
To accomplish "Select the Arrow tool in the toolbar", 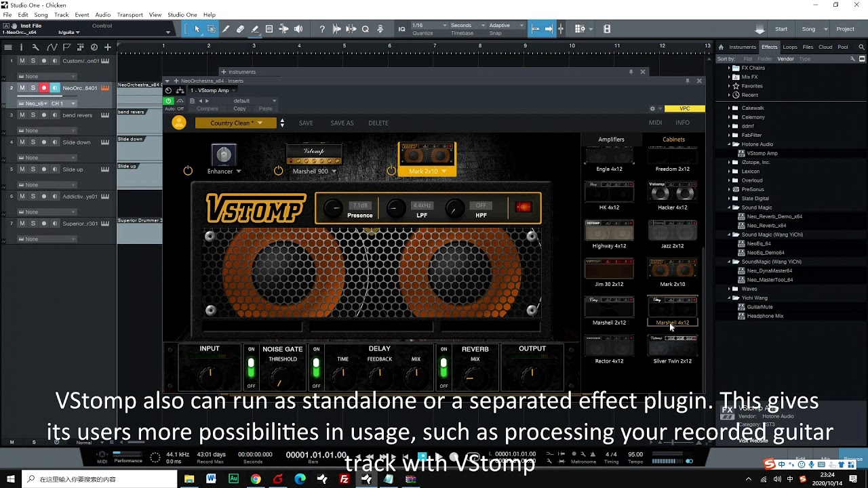I will click(197, 29).
